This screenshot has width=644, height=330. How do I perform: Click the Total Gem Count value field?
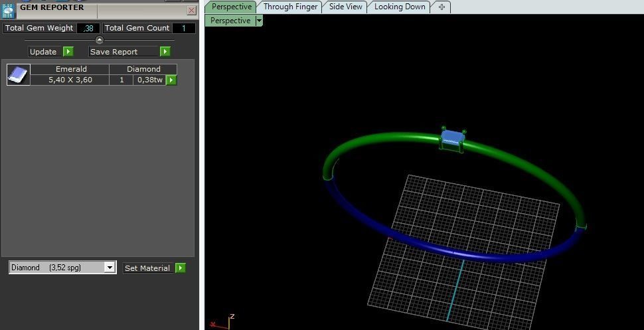(184, 29)
